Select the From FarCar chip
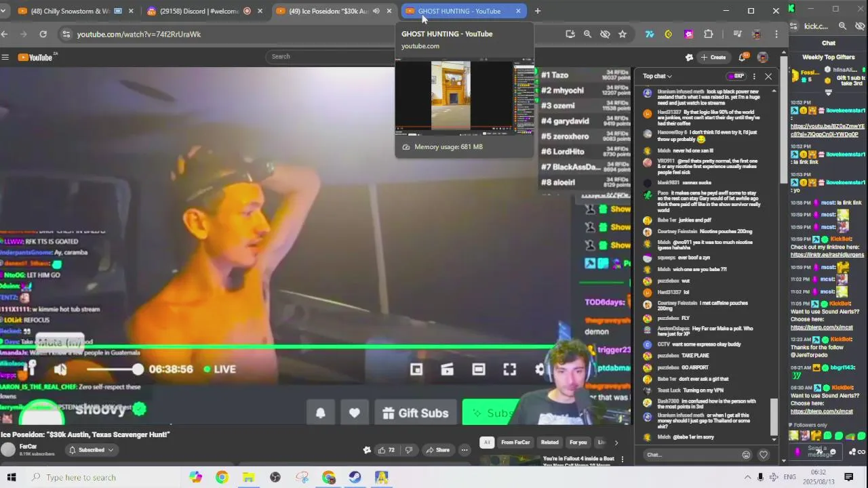The width and height of the screenshot is (868, 488). pyautogui.click(x=515, y=443)
